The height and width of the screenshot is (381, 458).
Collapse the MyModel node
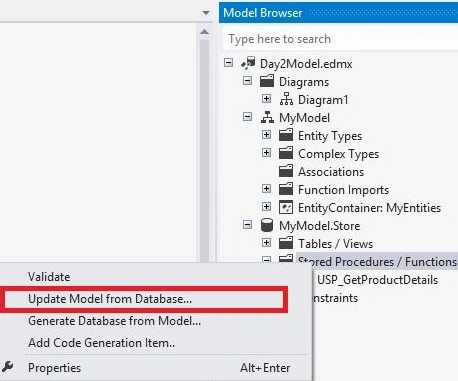247,116
